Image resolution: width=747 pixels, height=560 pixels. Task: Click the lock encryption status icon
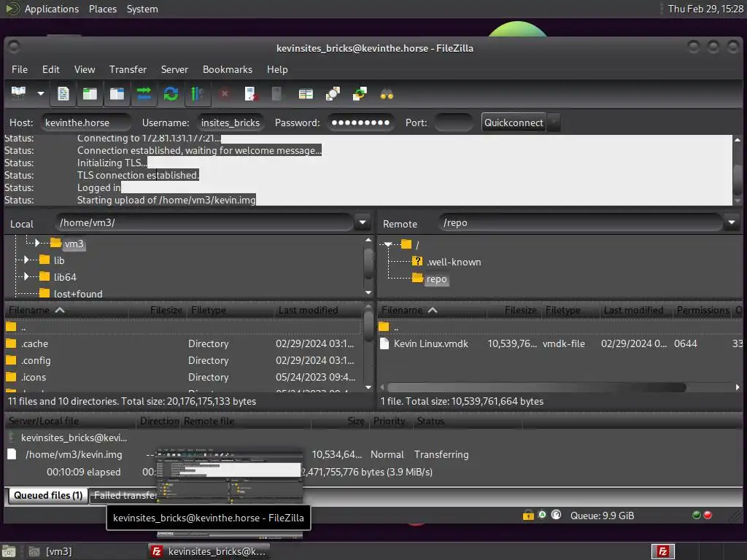(528, 516)
